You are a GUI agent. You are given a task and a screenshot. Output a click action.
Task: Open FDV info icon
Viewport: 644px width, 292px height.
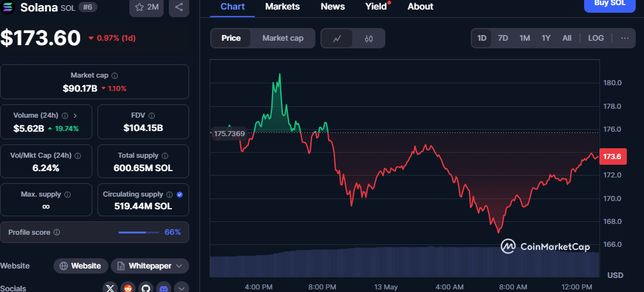click(x=152, y=116)
